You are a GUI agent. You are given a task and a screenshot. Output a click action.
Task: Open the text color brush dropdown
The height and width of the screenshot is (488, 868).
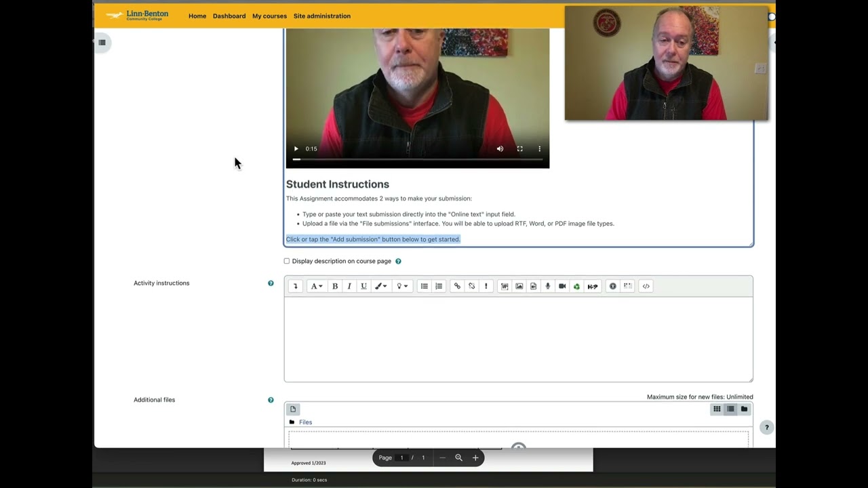tap(380, 286)
